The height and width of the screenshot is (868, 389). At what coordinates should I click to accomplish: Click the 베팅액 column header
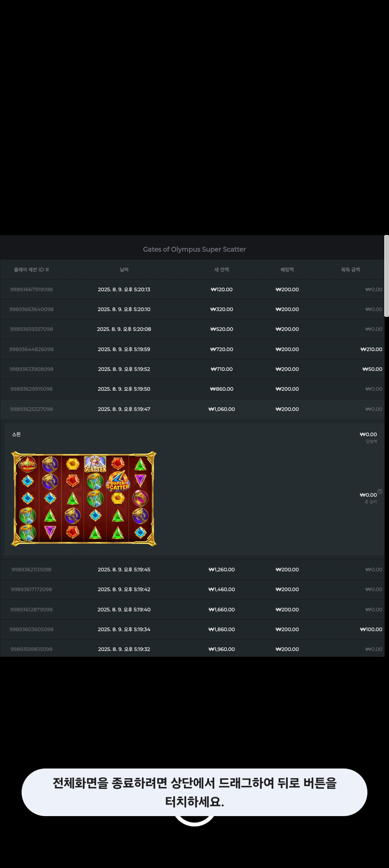[287, 270]
